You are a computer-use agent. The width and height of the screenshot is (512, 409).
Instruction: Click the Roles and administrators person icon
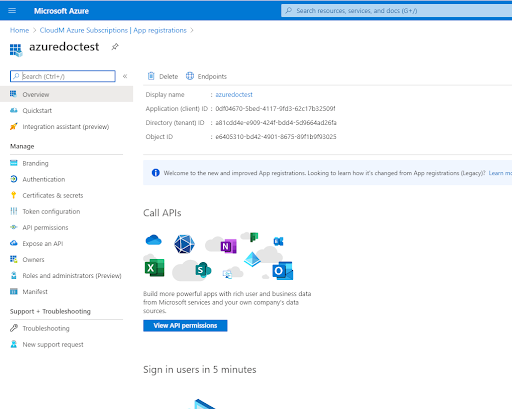click(14, 275)
